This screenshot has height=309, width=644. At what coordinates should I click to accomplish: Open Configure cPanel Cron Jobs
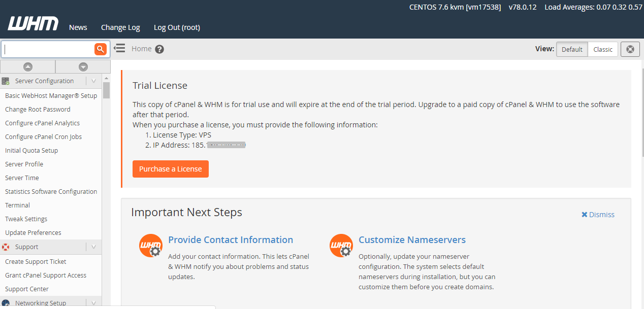point(43,136)
